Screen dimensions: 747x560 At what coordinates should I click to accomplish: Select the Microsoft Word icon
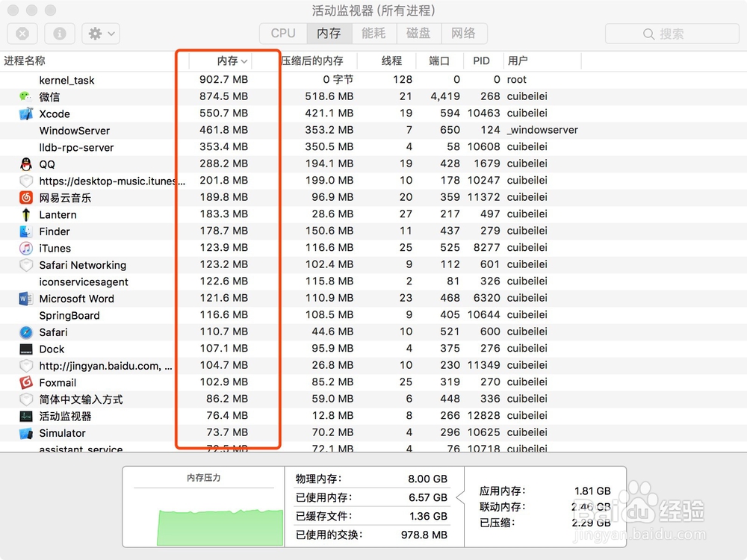click(x=25, y=299)
